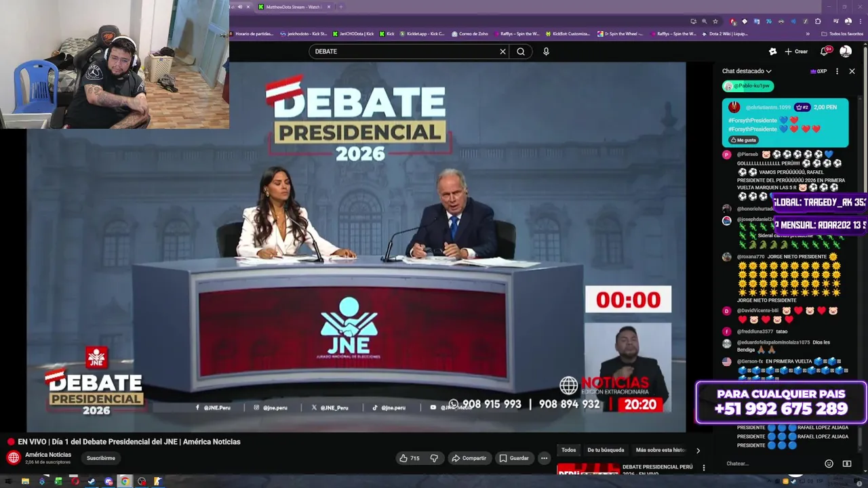Open the YouTube account avatar menu
The width and height of the screenshot is (868, 488).
(x=845, y=52)
